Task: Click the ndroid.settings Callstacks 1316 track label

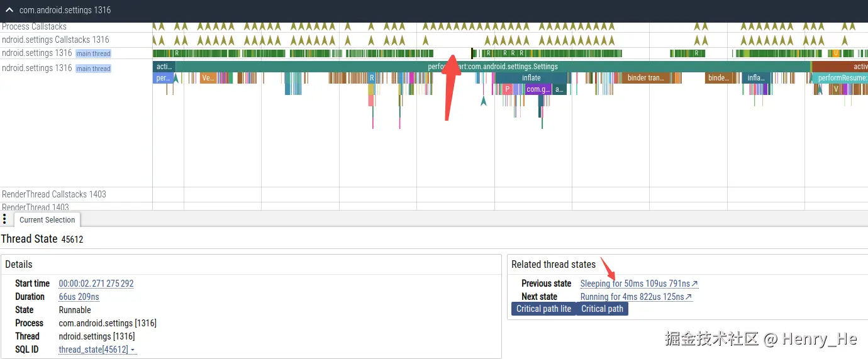Action: [55, 40]
